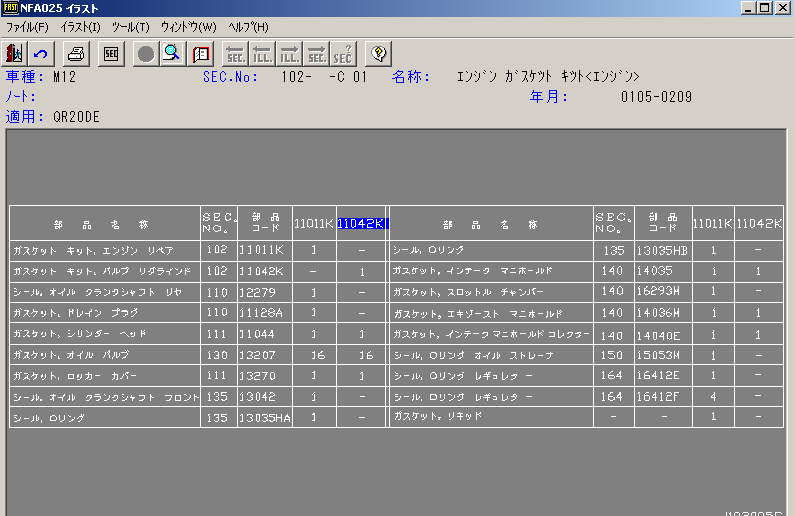
Task: Click the SEC? query toolbar button
Action: tap(343, 53)
